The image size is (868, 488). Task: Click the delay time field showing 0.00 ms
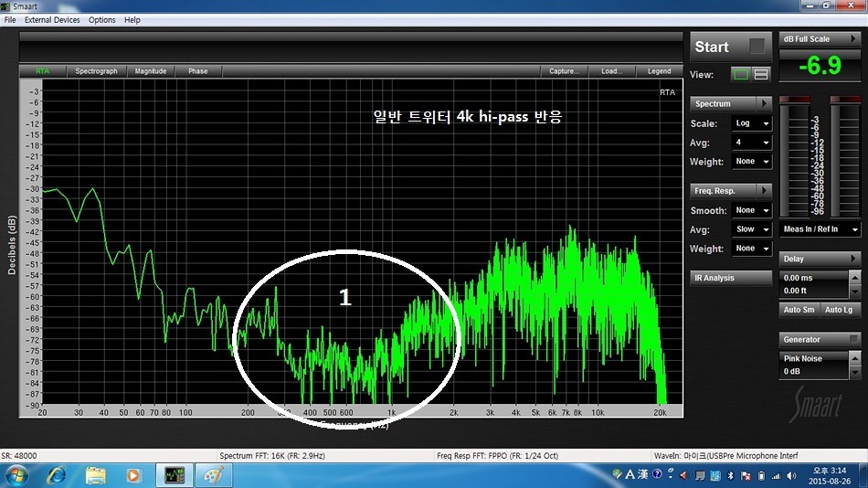814,278
